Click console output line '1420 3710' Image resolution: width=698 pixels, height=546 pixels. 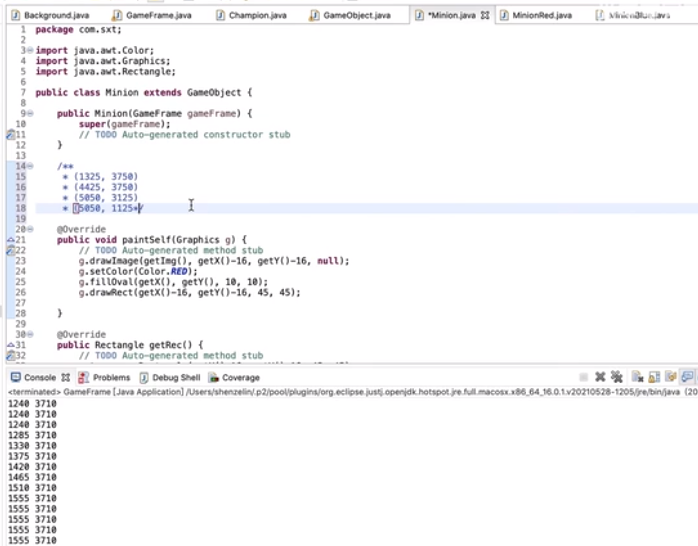coord(32,466)
